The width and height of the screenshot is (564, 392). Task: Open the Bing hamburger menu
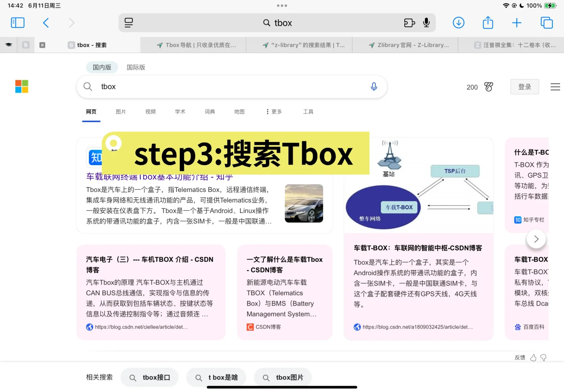click(x=555, y=87)
